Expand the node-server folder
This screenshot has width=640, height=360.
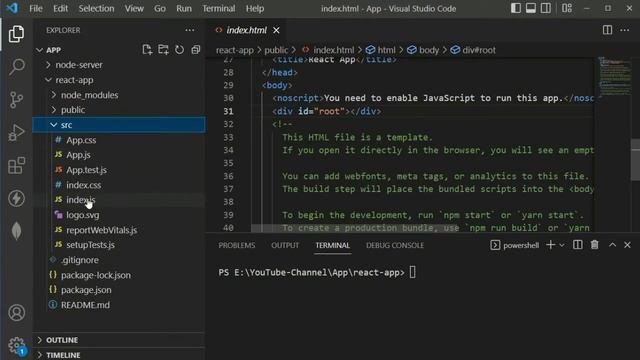[x=119, y=65]
